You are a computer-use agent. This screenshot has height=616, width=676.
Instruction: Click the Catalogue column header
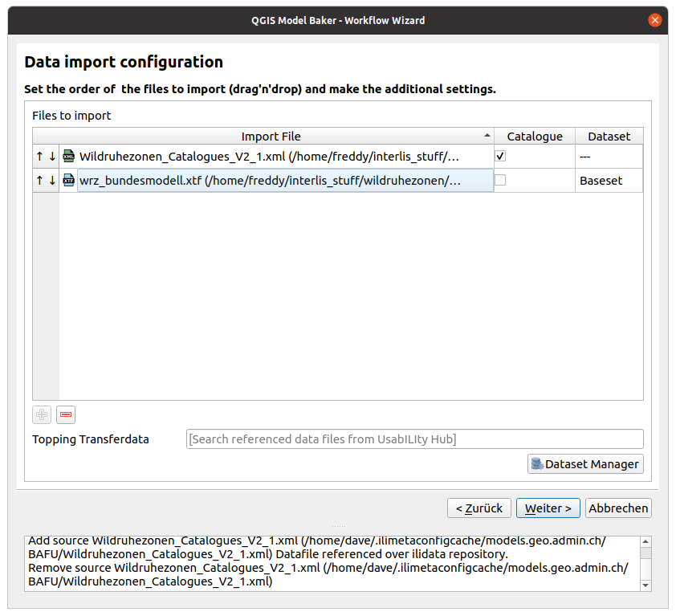tap(535, 137)
